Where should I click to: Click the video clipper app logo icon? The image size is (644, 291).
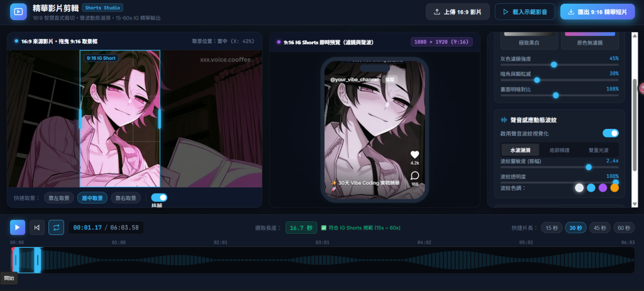point(18,11)
